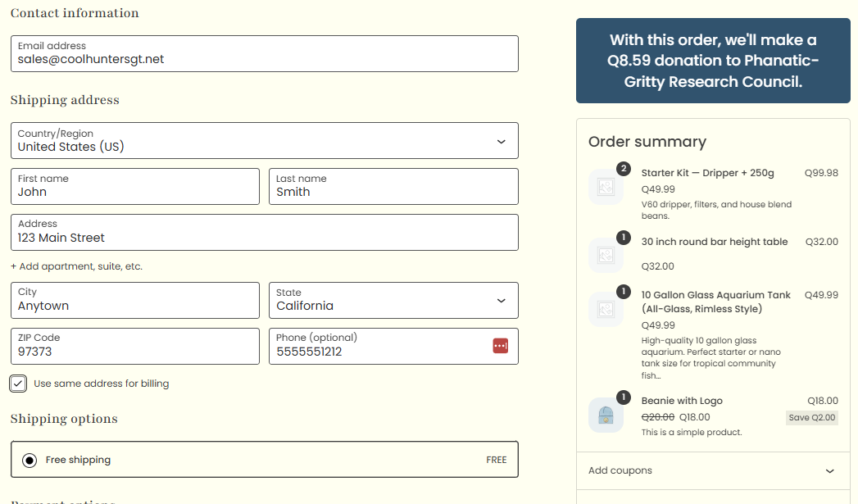Click the struck-through Q20.00 price
858x504 pixels.
(658, 417)
